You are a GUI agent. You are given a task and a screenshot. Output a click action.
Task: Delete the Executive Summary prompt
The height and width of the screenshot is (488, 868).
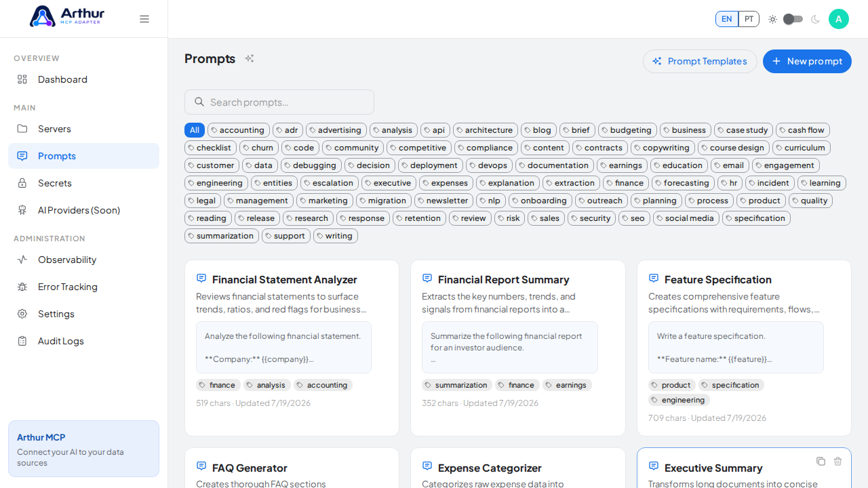pos(837,461)
